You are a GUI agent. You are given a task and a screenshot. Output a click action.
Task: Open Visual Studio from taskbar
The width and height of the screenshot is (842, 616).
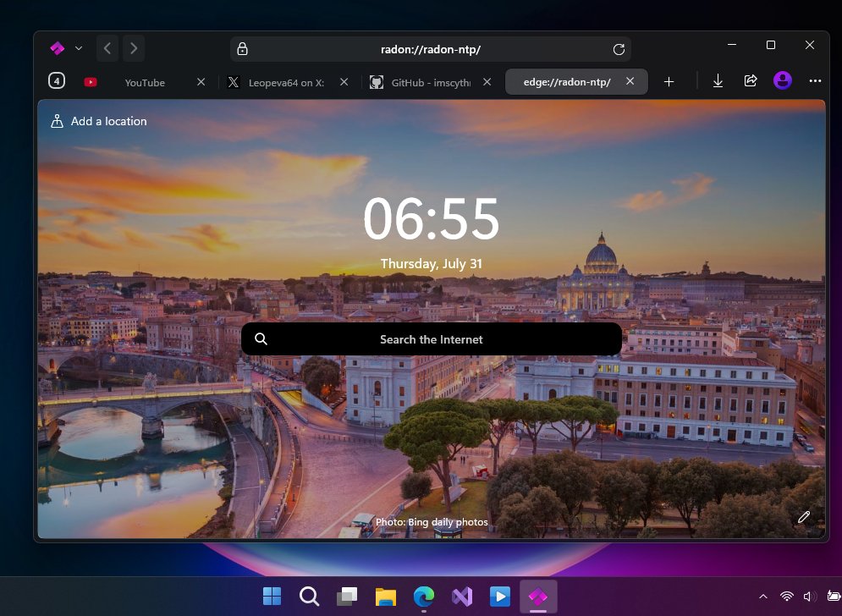pyautogui.click(x=462, y=597)
